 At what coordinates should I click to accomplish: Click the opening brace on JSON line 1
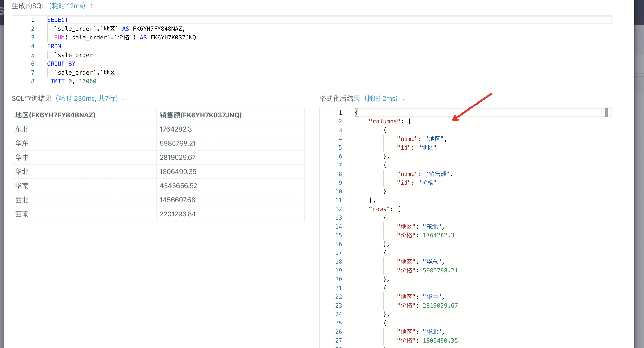[x=357, y=112]
